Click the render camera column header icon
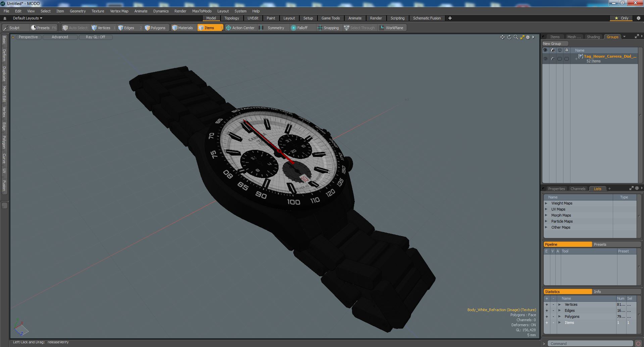The height and width of the screenshot is (347, 644). tap(553, 50)
